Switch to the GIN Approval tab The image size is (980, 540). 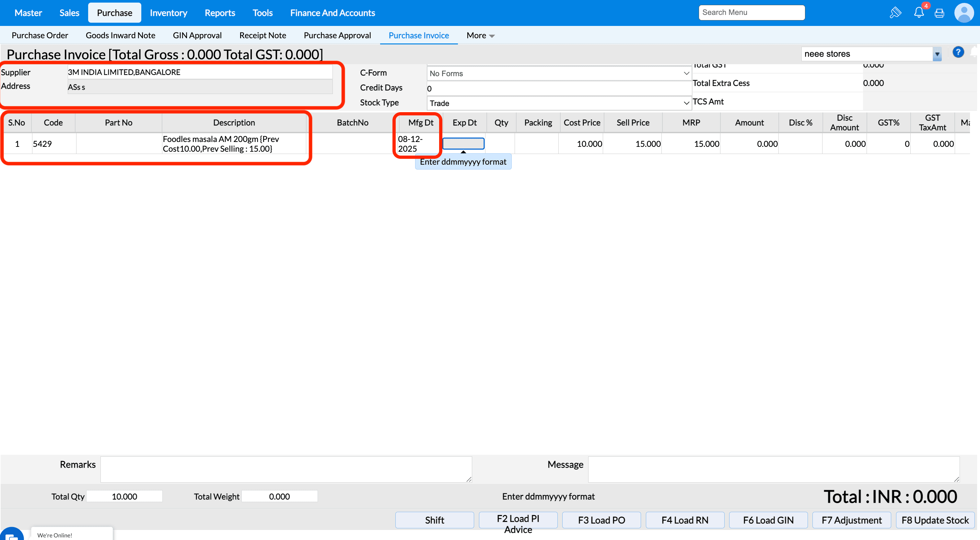197,35
